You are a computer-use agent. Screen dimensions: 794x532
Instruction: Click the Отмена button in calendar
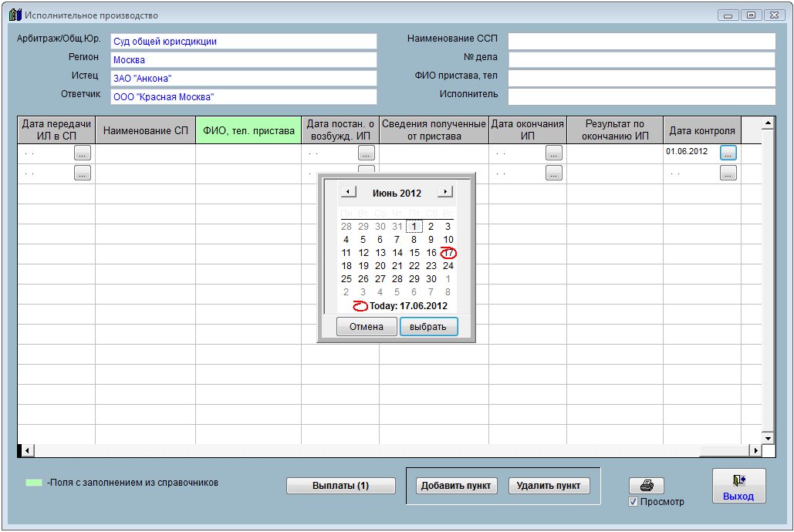(367, 326)
